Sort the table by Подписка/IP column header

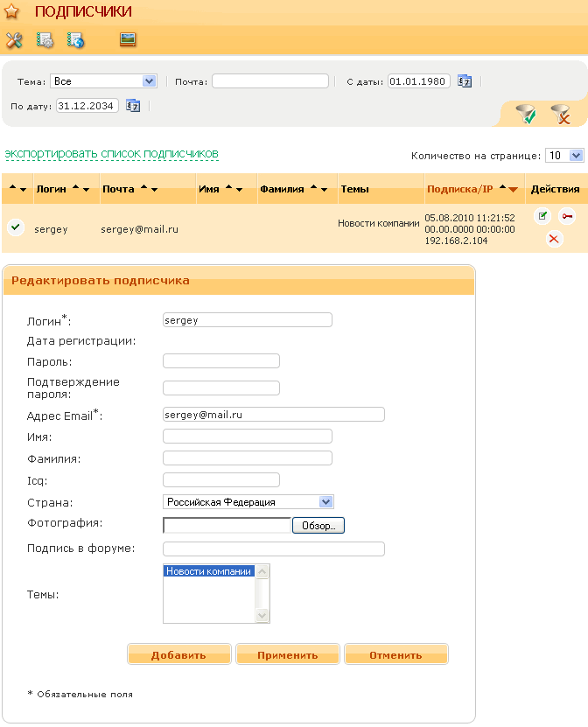459,189
